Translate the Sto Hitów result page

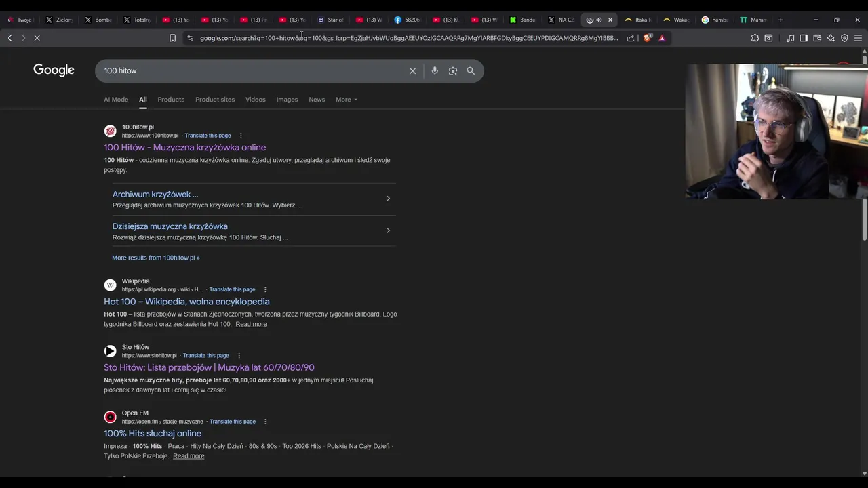[205, 355]
